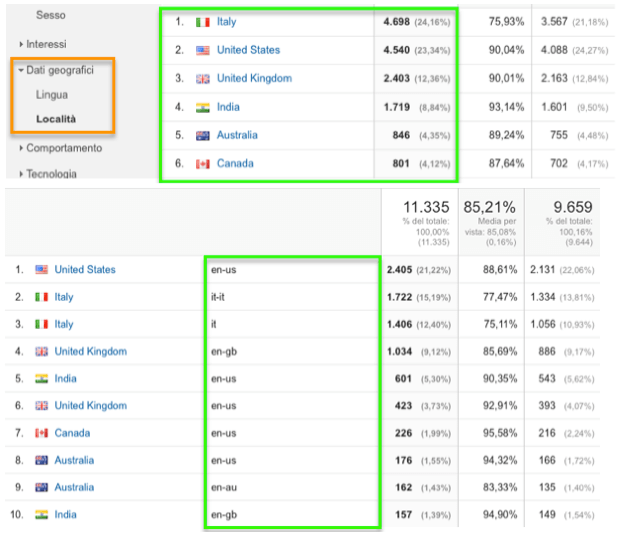The height and width of the screenshot is (534, 618).
Task: Click the it-it language cell
Action: (218, 297)
